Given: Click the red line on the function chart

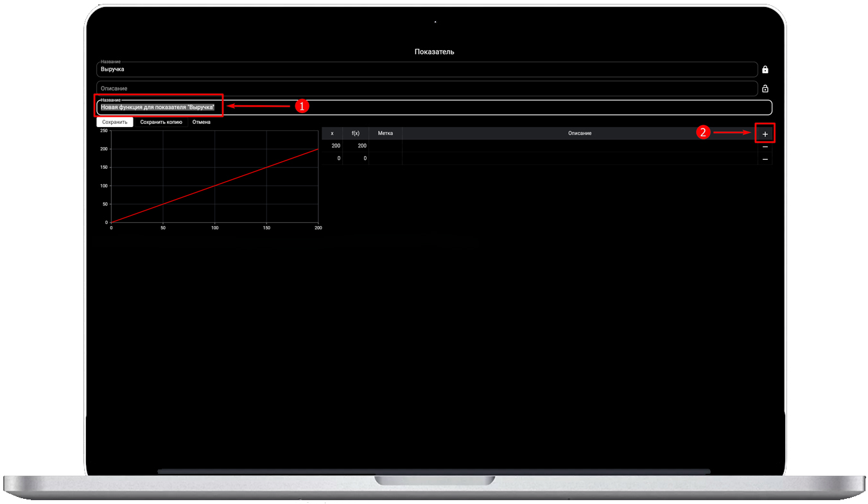Looking at the screenshot, I should [215, 186].
